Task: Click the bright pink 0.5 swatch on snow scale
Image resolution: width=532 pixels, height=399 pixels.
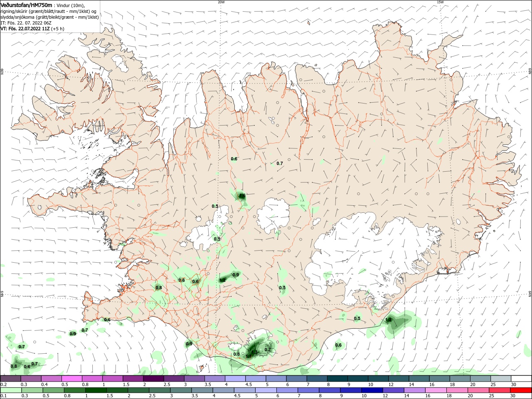Action: [x=71, y=379]
